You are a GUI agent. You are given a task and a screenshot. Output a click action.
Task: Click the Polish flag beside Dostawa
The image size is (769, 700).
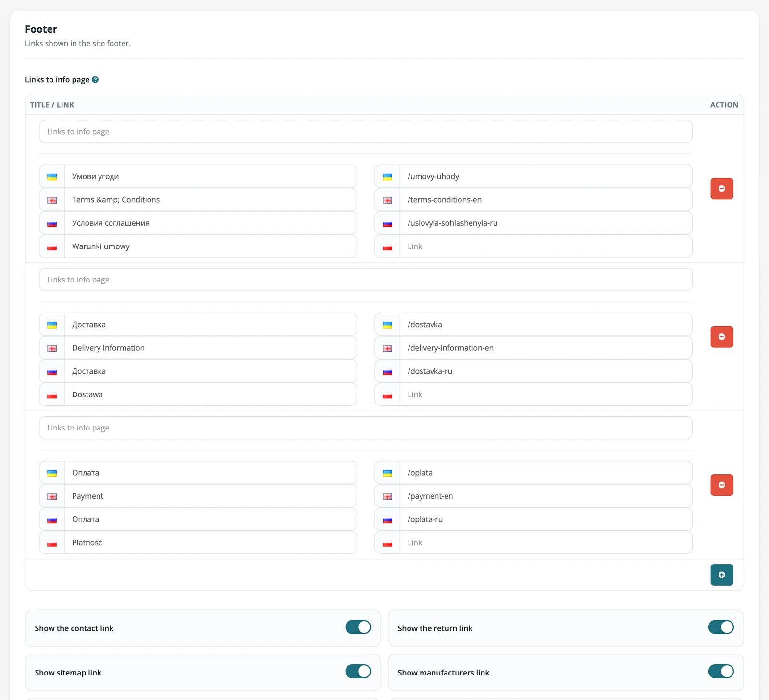coord(52,395)
